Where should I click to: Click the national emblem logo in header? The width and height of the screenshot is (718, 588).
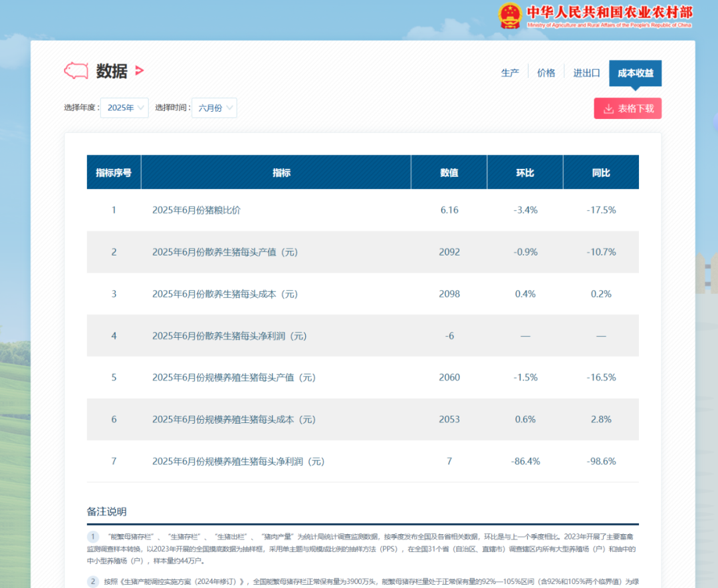(510, 16)
